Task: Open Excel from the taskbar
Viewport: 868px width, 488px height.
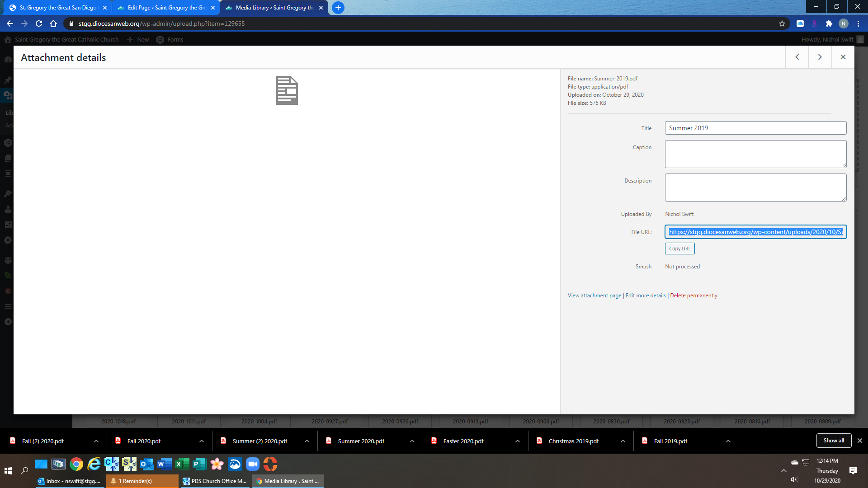Action: point(182,464)
